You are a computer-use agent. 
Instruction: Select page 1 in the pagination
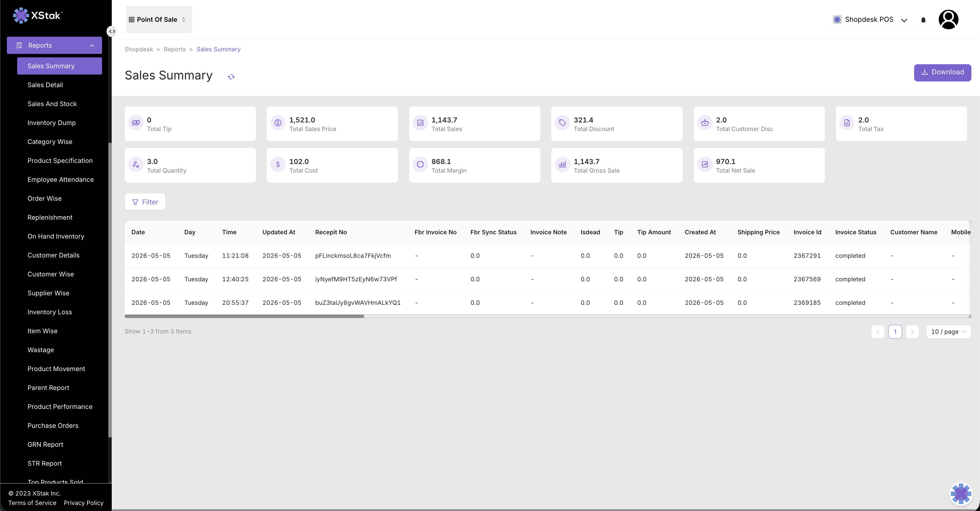895,332
